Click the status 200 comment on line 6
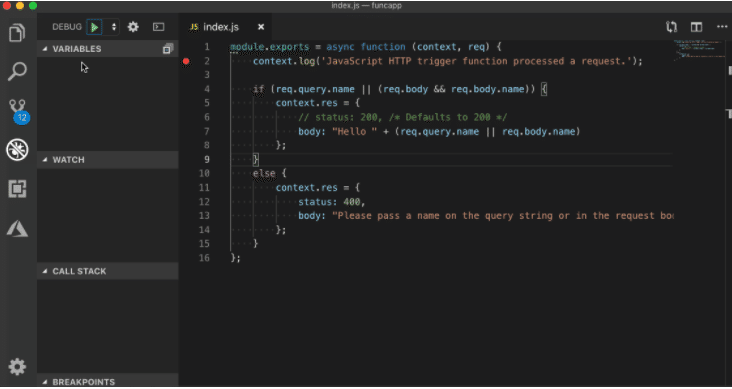This screenshot has height=389, width=732. tap(402, 117)
